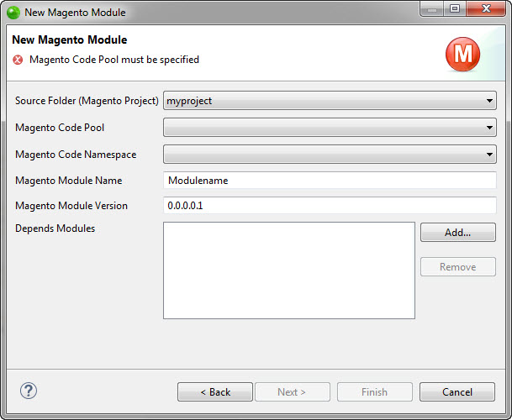
Task: Click the Next > button
Action: click(293, 392)
